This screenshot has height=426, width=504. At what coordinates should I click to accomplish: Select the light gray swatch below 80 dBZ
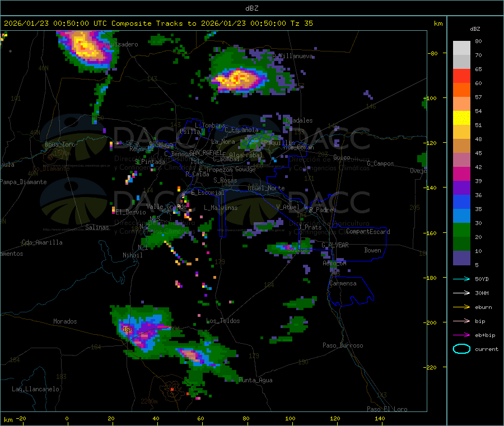461,48
